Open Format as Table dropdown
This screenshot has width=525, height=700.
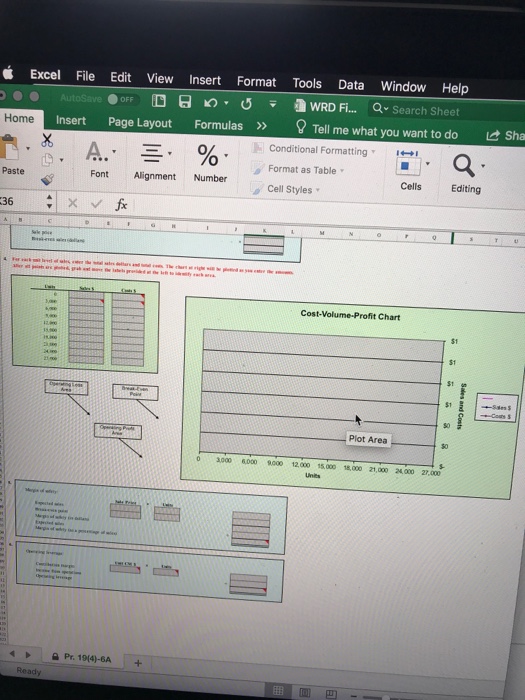tap(297, 169)
